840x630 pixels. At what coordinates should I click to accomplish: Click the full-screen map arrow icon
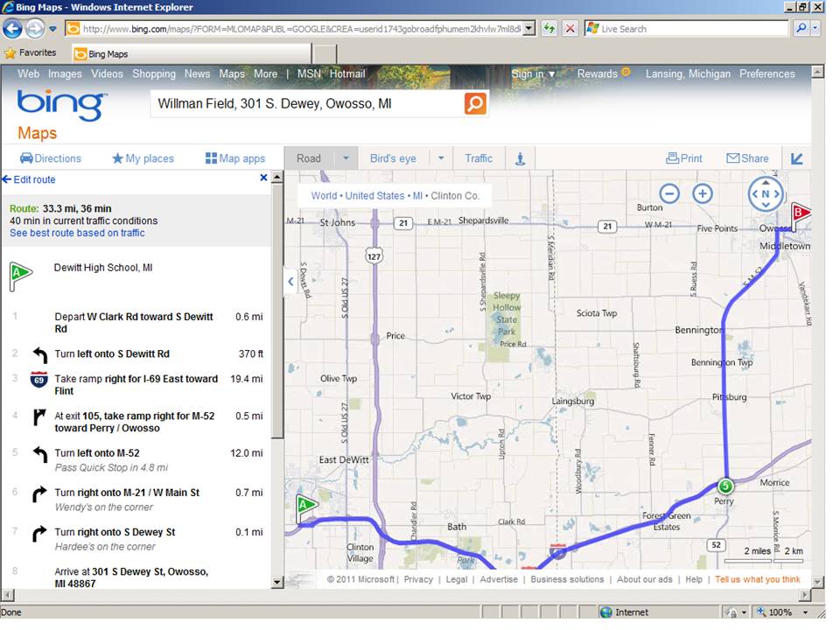[x=796, y=158]
